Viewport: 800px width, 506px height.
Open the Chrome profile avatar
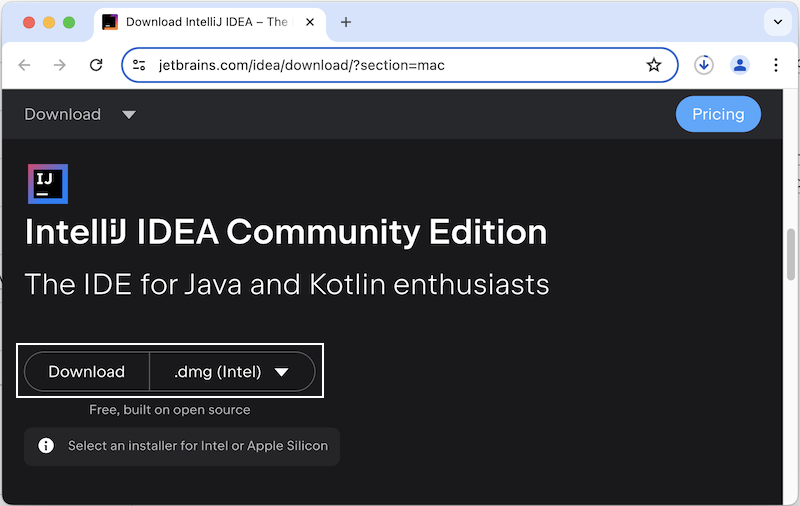[740, 65]
